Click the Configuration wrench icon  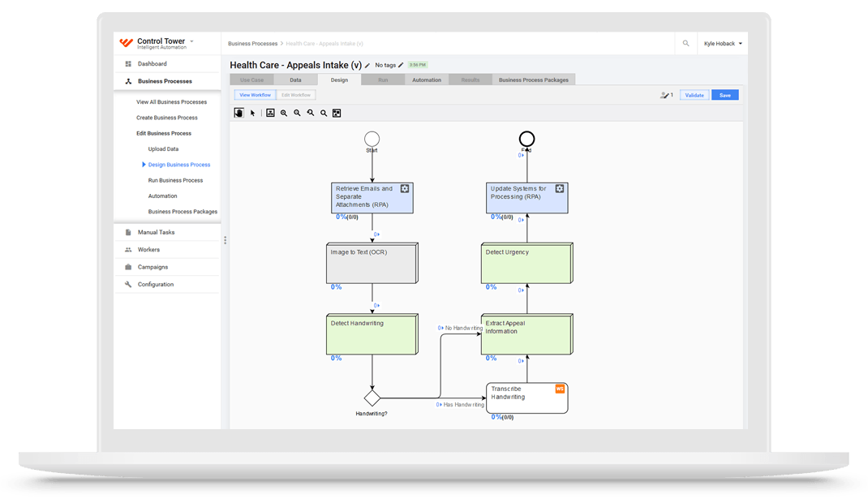pos(128,285)
